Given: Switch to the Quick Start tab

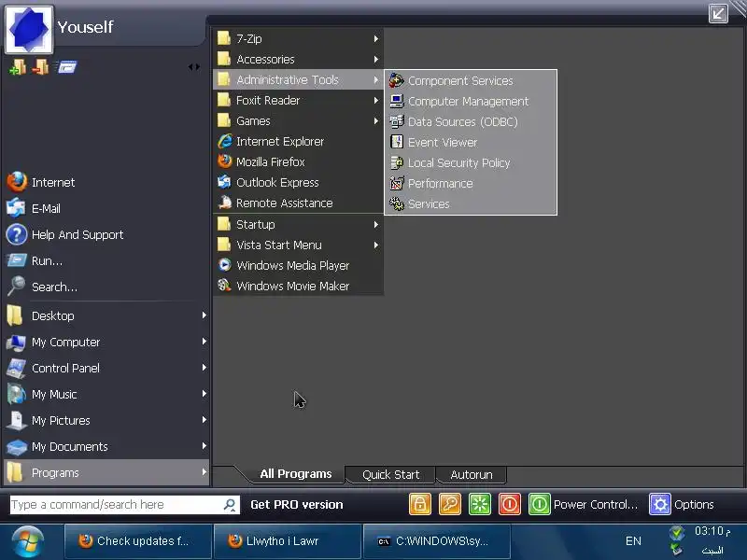Looking at the screenshot, I should (390, 475).
